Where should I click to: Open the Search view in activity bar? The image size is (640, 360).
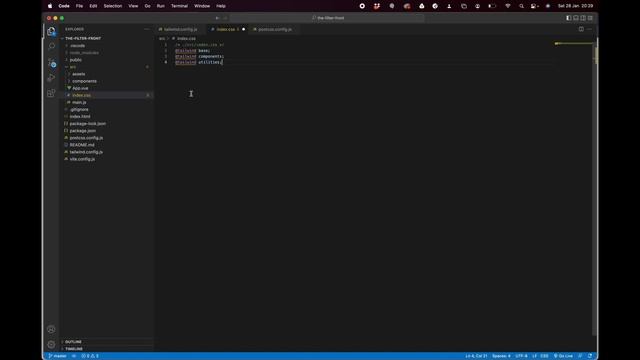(51, 46)
